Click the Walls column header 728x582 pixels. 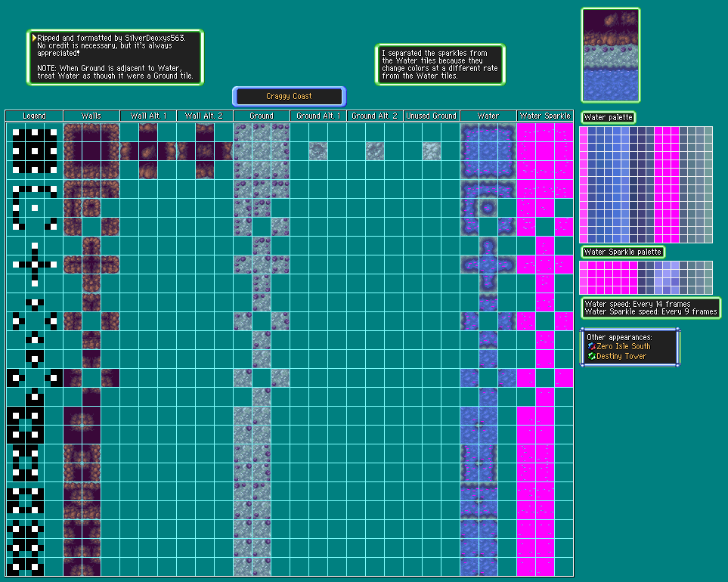tap(91, 116)
